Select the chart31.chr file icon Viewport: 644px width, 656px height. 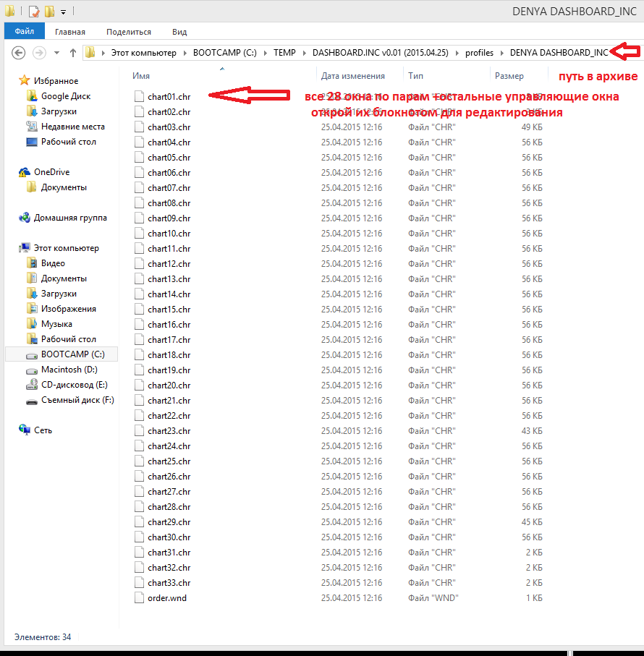140,553
